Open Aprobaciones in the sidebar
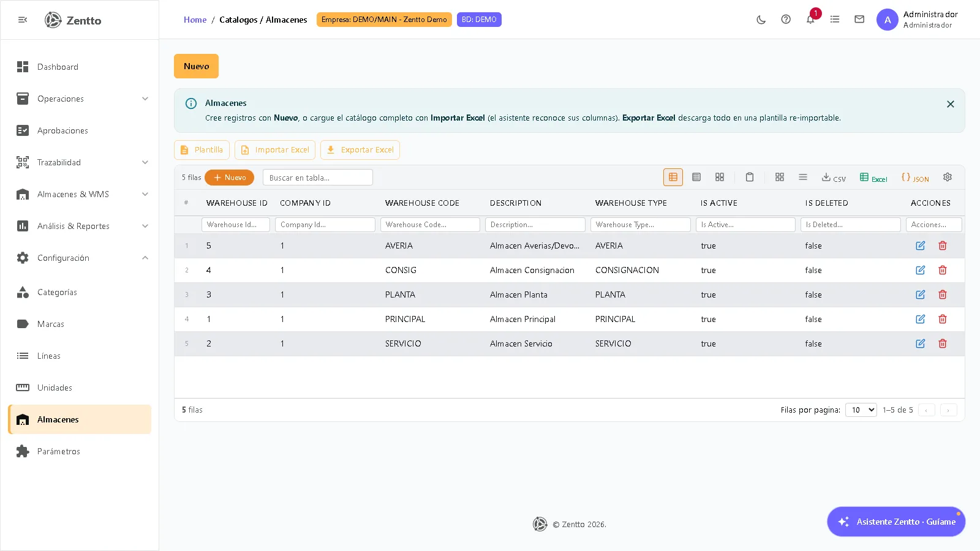Viewport: 980px width, 551px height. click(80, 130)
